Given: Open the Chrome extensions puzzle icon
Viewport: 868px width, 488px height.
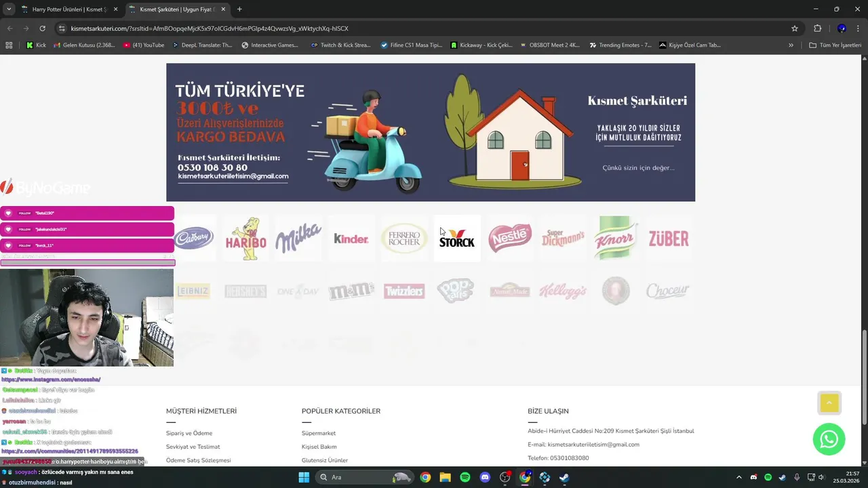Looking at the screenshot, I should [x=817, y=28].
